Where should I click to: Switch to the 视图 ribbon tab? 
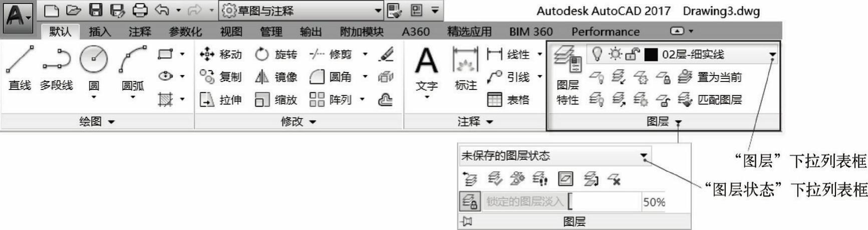click(231, 31)
